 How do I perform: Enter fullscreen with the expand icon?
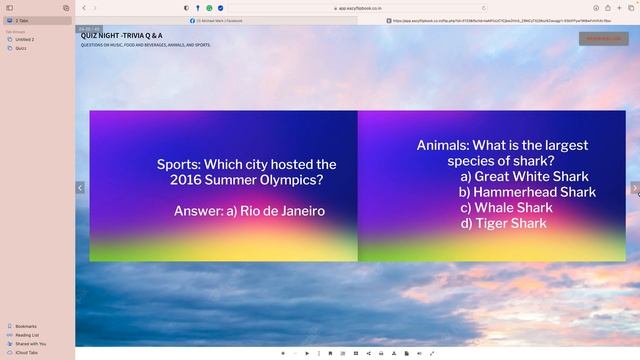coord(432,353)
